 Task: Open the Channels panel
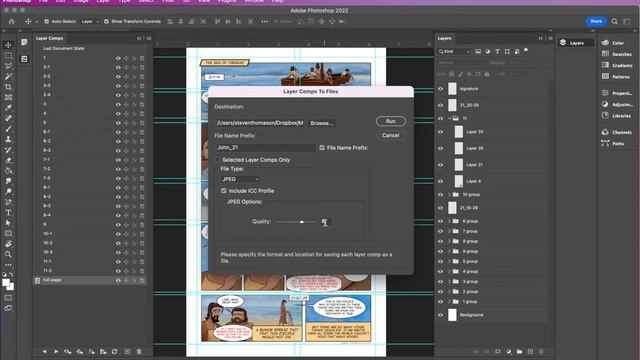click(617, 132)
